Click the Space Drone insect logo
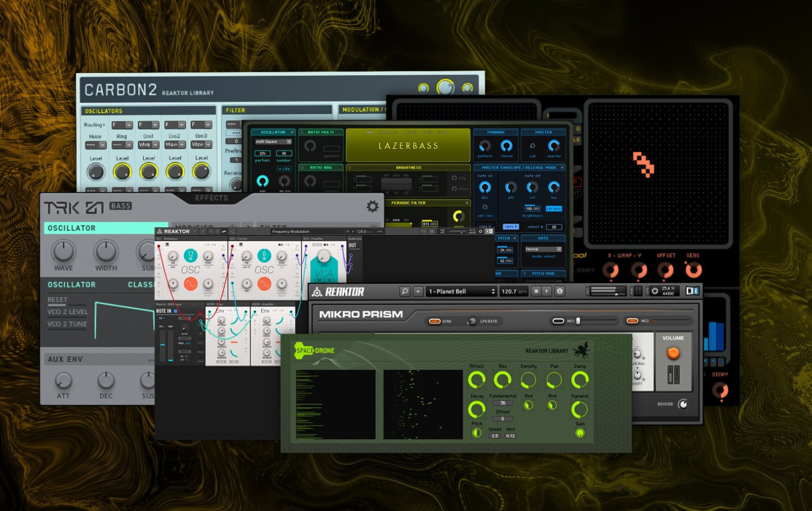The image size is (812, 511). tap(581, 350)
